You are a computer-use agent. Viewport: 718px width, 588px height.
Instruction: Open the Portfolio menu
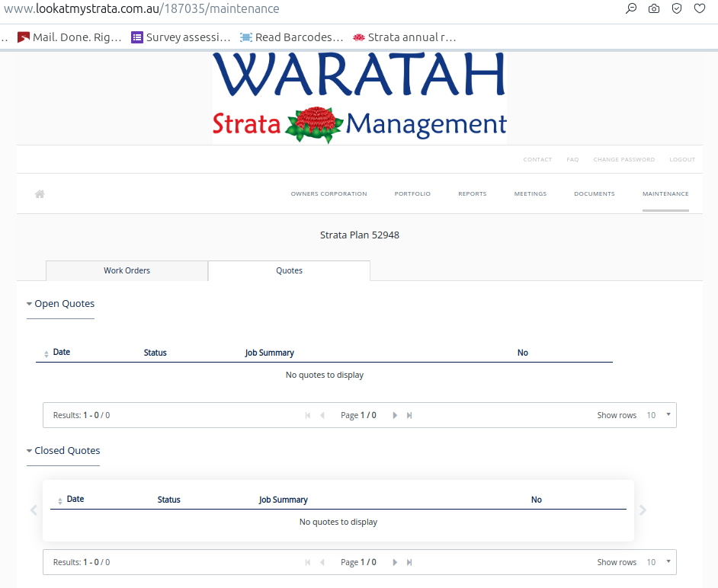coord(412,194)
